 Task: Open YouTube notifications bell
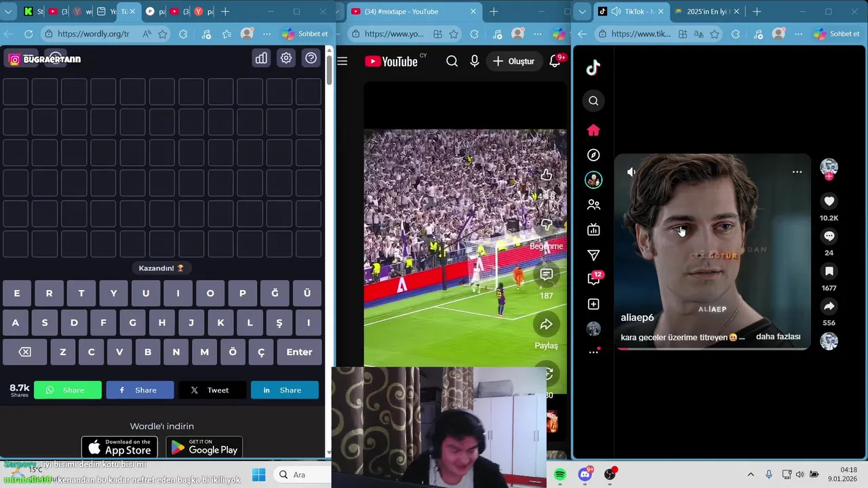click(555, 61)
